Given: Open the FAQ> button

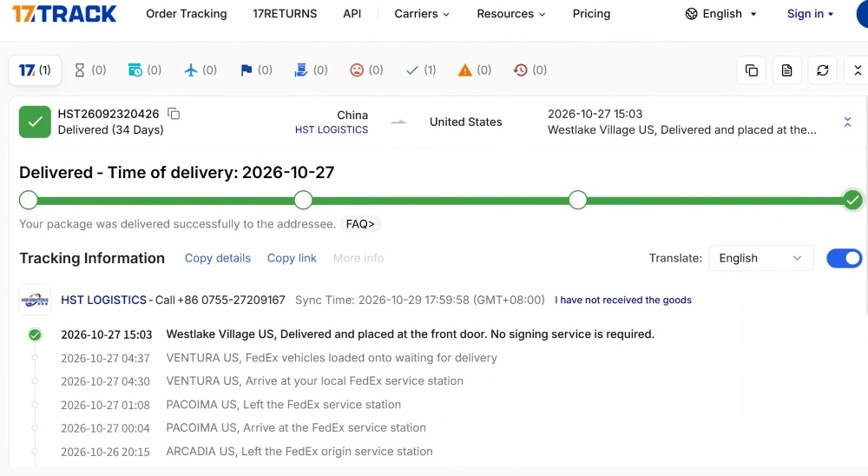Looking at the screenshot, I should point(360,224).
